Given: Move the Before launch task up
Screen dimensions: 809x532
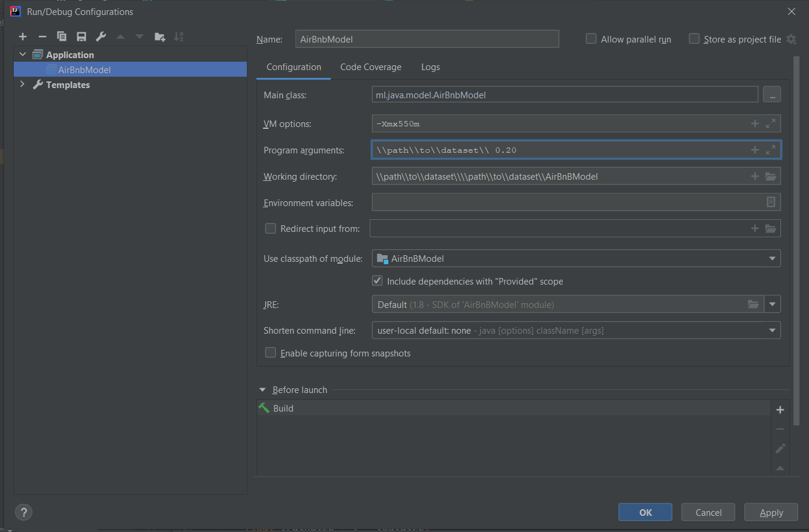Looking at the screenshot, I should click(x=780, y=468).
